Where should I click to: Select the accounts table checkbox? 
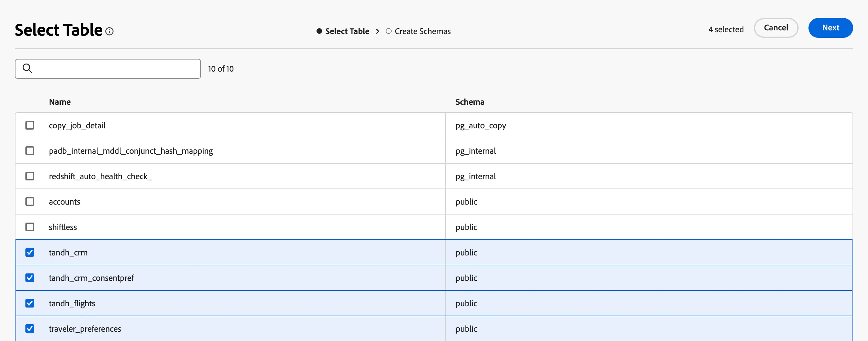coord(30,201)
